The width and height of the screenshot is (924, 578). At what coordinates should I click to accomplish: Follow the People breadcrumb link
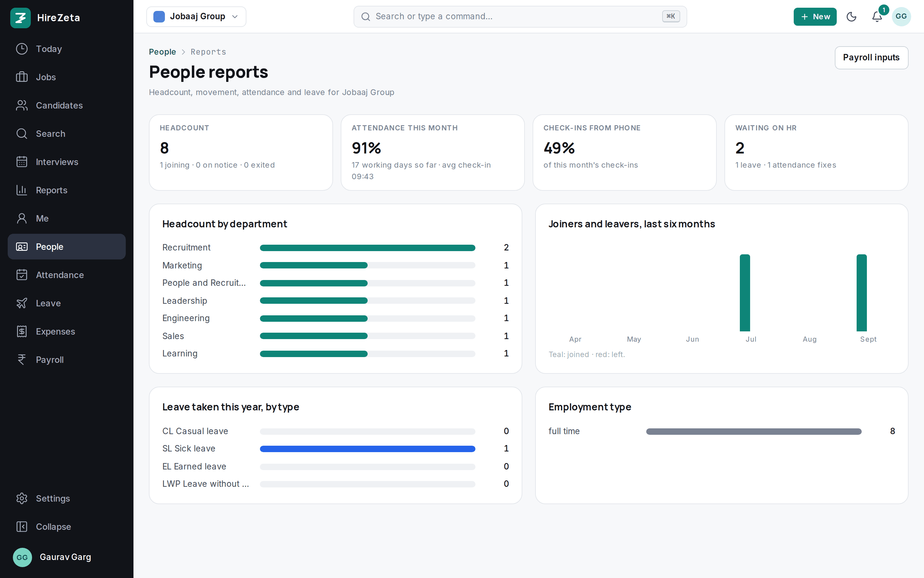(x=162, y=52)
